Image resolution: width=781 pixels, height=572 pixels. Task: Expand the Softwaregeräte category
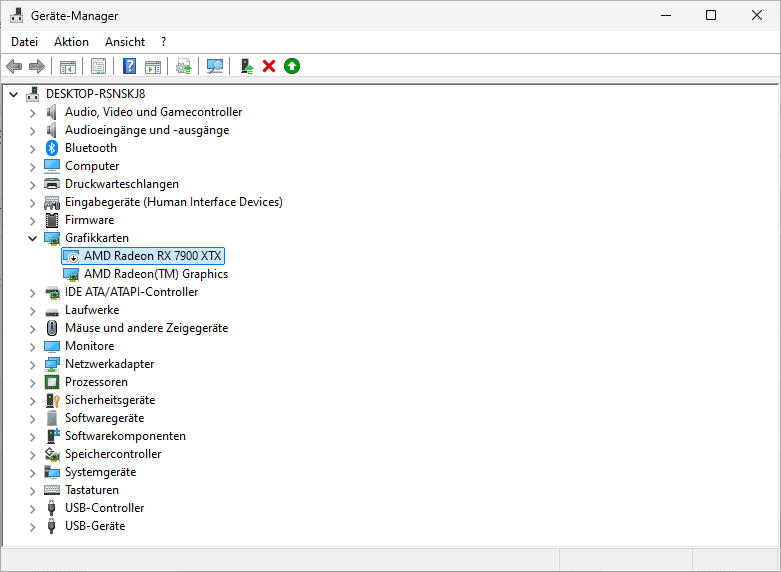(32, 419)
